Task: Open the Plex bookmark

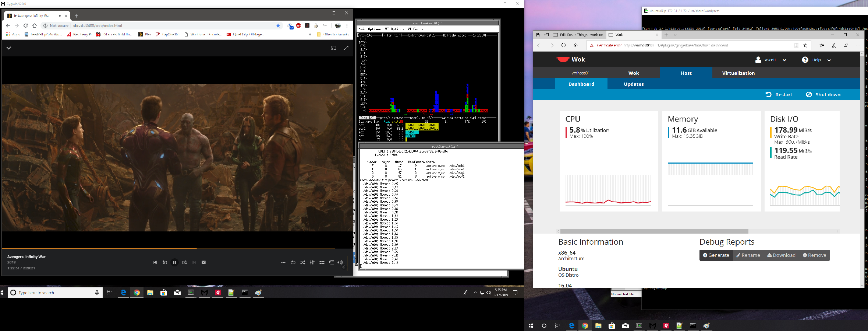Action: pyautogui.click(x=145, y=34)
